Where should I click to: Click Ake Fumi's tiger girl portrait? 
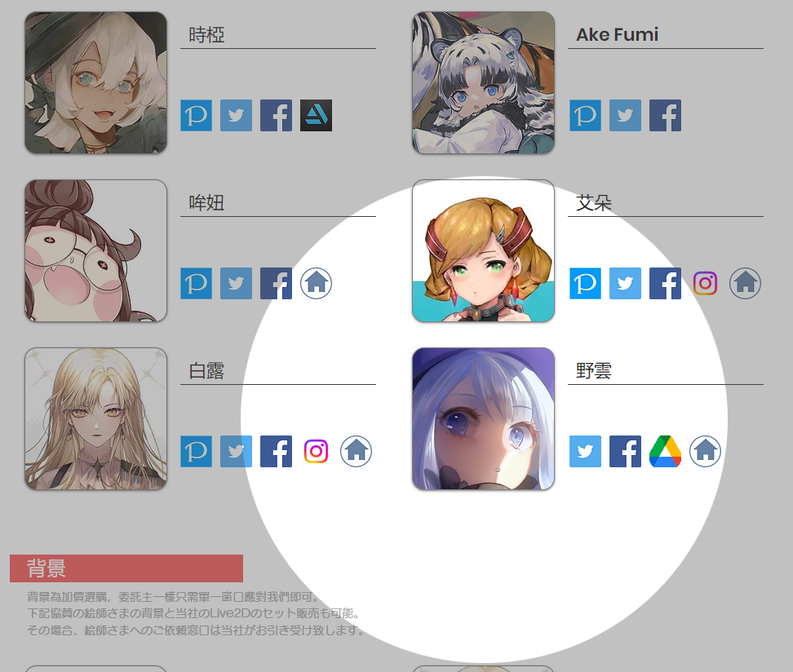484,83
